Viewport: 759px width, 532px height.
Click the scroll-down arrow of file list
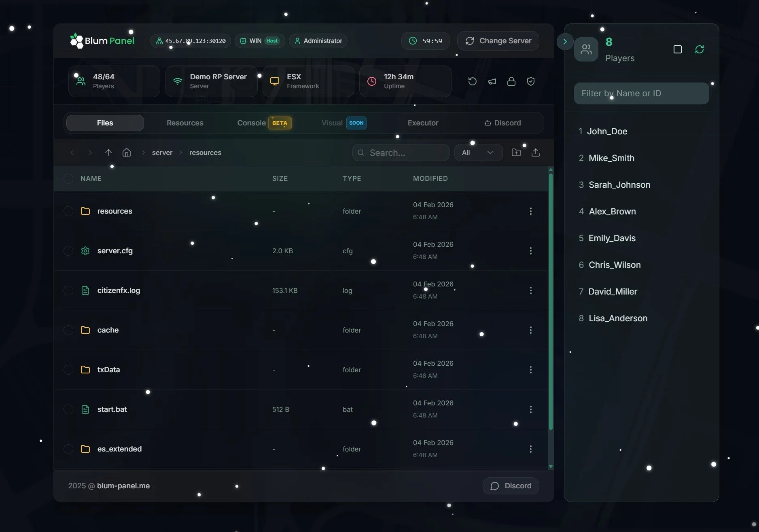tap(551, 467)
